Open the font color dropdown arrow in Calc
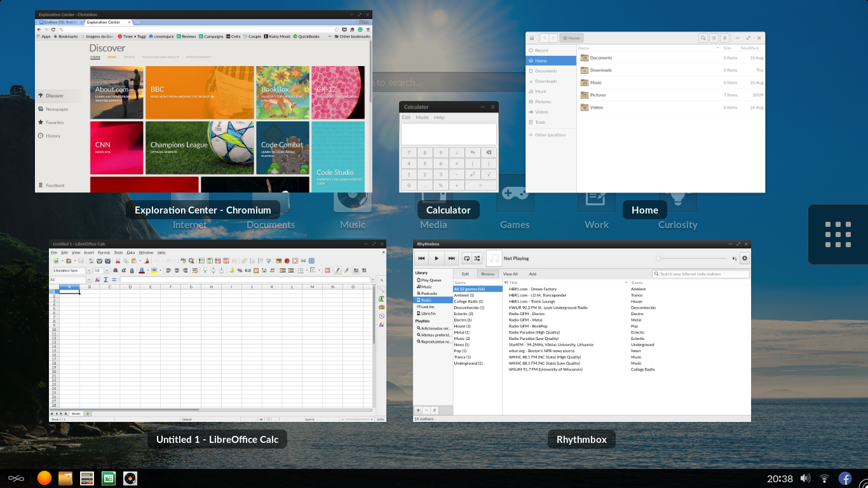The height and width of the screenshot is (488, 868). (148, 270)
